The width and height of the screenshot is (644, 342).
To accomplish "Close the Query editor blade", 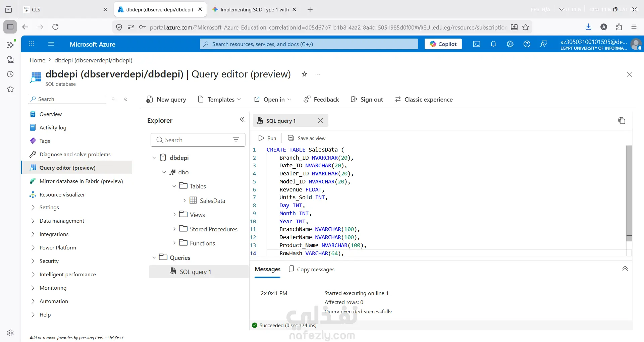I will point(629,74).
